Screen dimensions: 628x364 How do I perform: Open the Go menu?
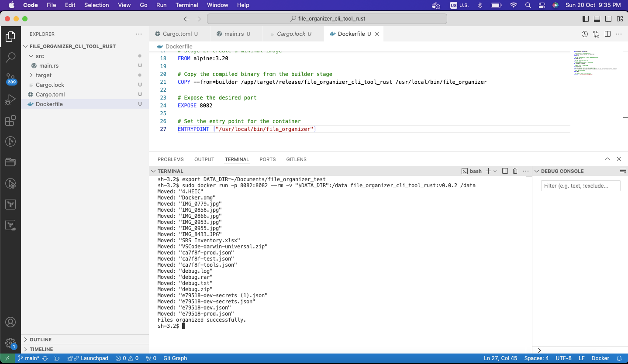144,5
